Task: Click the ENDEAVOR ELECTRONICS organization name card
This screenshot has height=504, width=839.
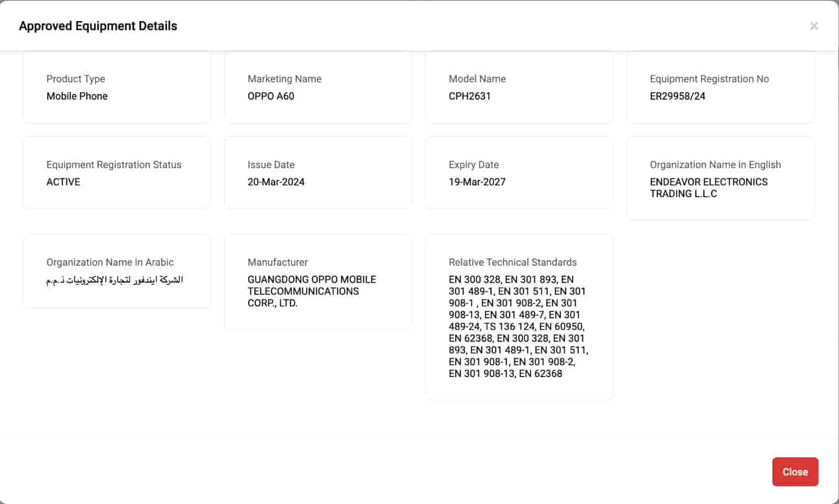Action: click(720, 178)
